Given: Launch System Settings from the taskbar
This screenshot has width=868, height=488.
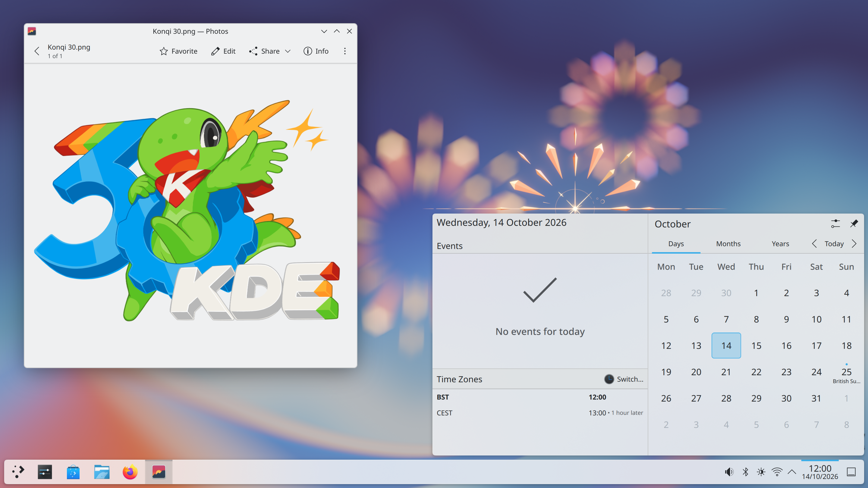Looking at the screenshot, I should pos(45,472).
